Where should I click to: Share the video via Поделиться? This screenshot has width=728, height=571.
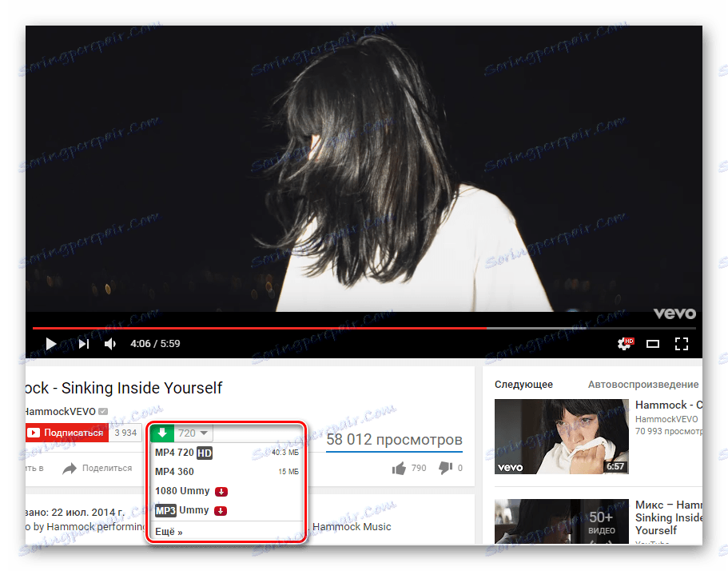tap(97, 469)
